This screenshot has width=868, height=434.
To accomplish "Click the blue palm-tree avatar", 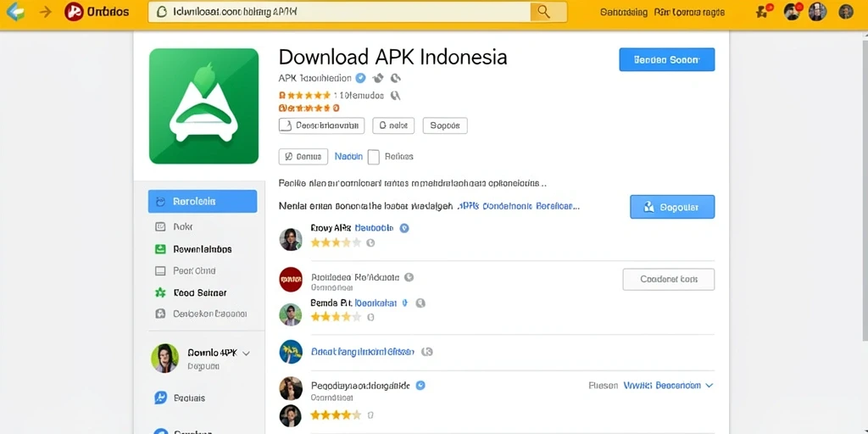I will (291, 352).
